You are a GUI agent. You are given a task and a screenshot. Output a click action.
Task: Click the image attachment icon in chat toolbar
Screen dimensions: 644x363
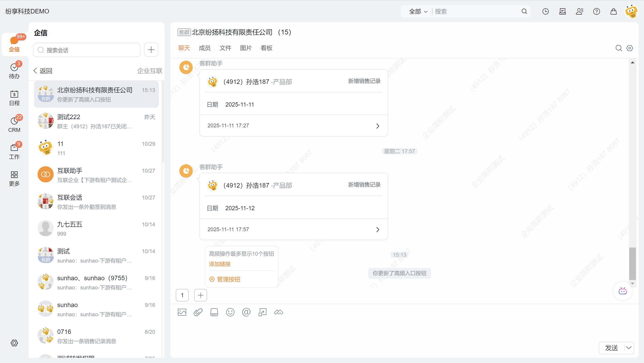click(182, 312)
